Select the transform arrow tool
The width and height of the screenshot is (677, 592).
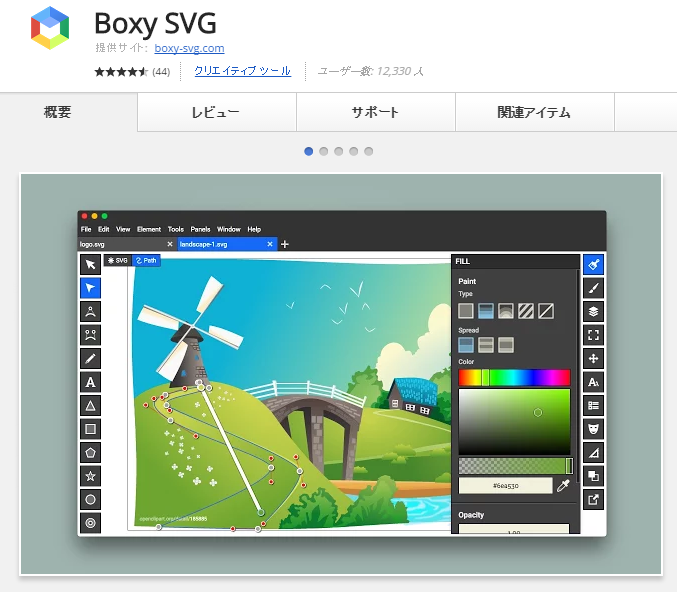90,264
